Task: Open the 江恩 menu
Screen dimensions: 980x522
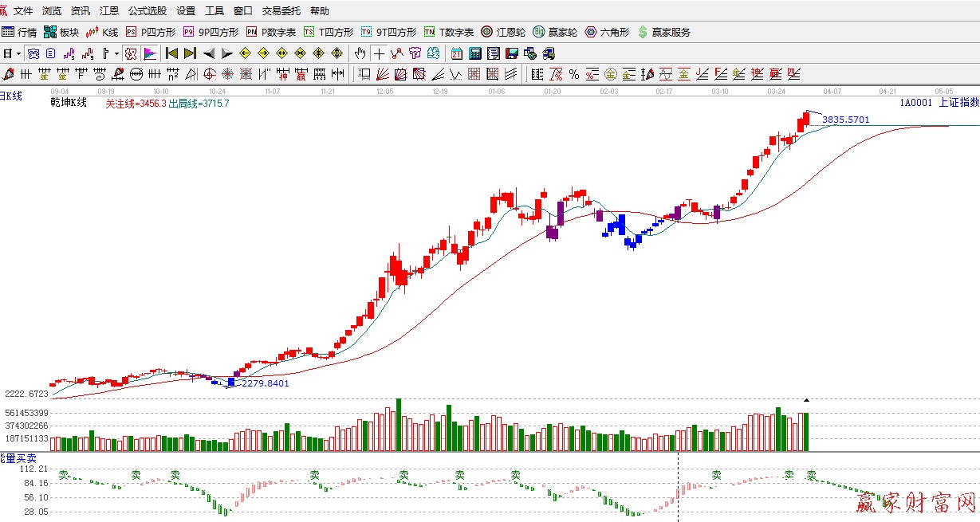Action: click(109, 11)
